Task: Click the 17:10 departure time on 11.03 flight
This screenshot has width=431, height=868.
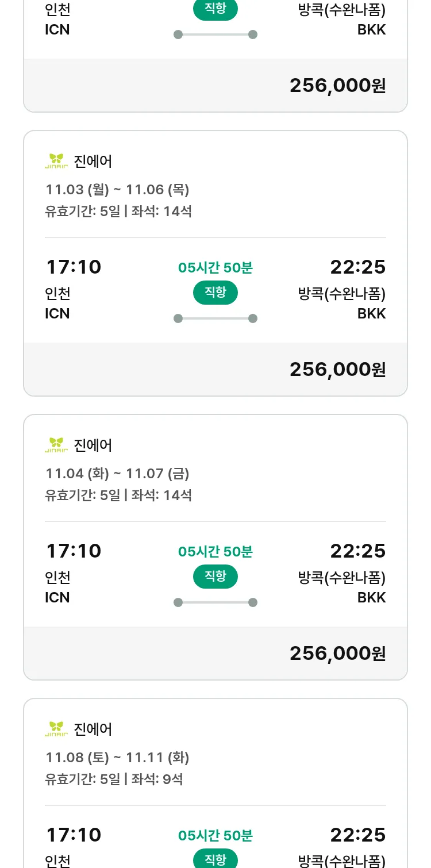Action: tap(74, 267)
